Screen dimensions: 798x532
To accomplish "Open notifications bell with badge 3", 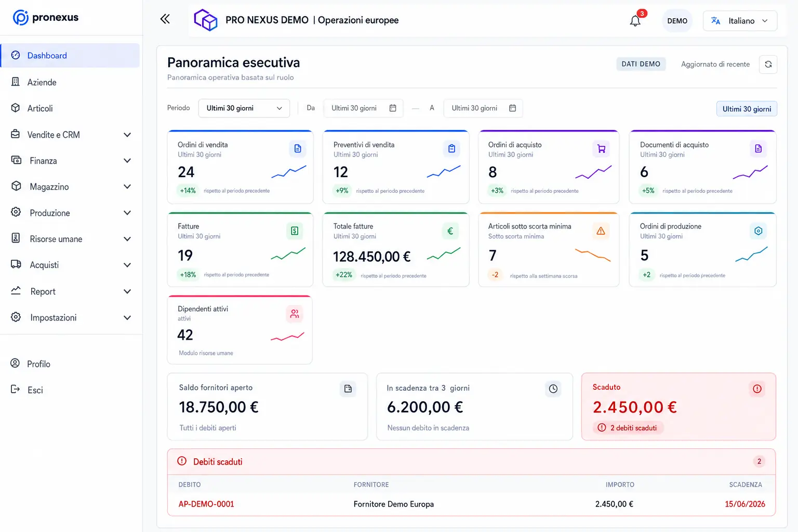I will (x=635, y=20).
